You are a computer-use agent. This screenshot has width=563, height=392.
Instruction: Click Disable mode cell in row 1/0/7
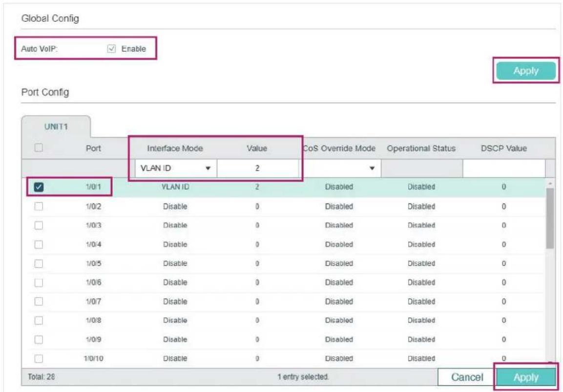(x=175, y=302)
